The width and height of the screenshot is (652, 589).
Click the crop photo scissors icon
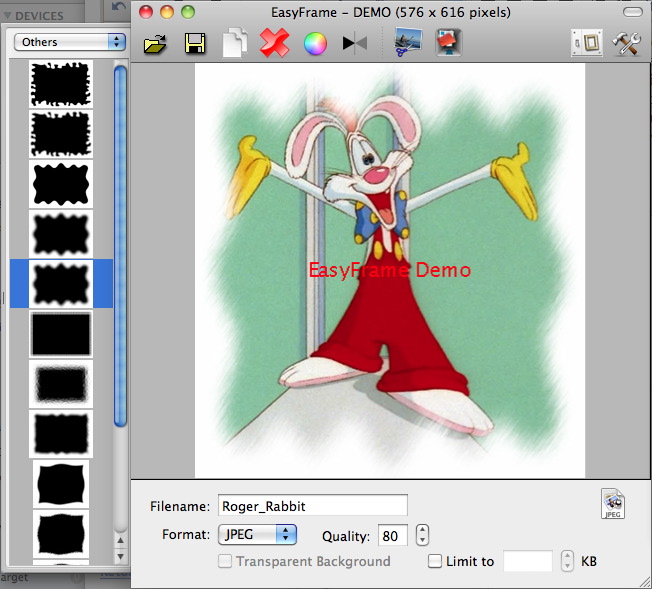coord(408,42)
